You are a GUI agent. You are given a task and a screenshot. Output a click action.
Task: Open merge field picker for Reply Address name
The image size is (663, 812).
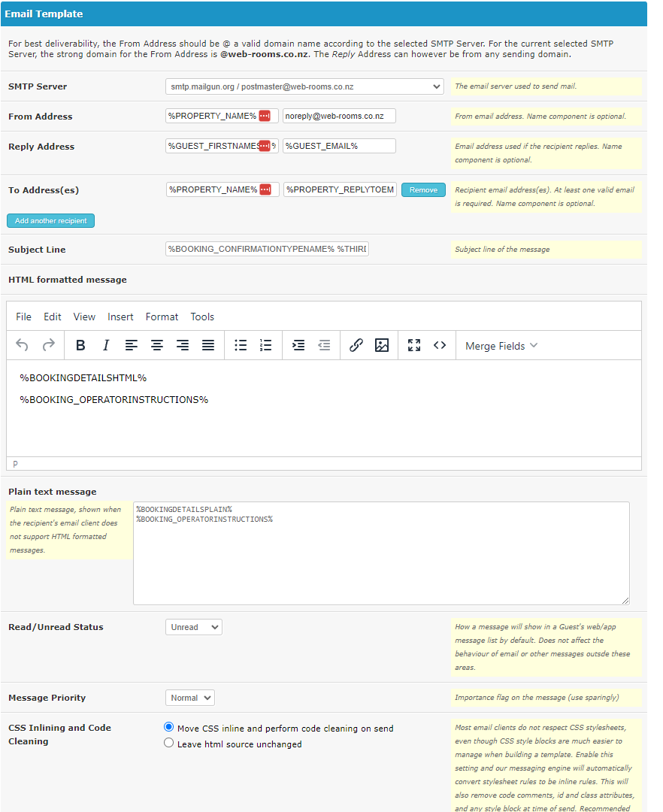[x=265, y=146]
